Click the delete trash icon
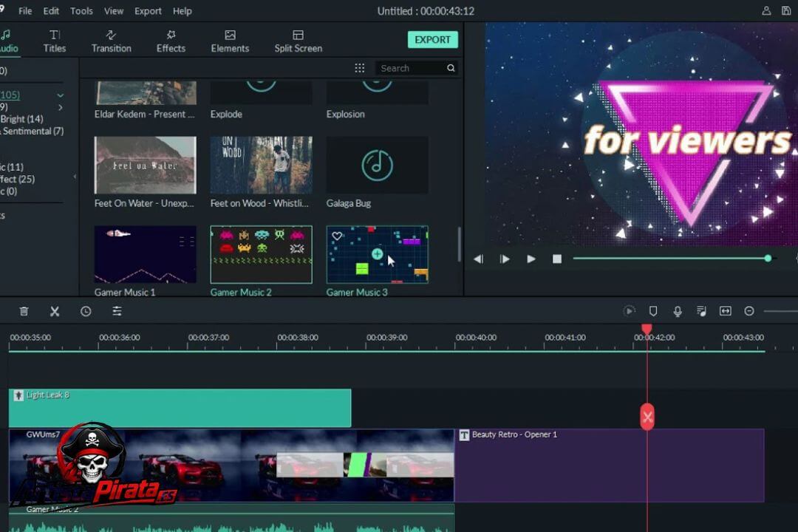Image resolution: width=798 pixels, height=532 pixels. point(24,311)
